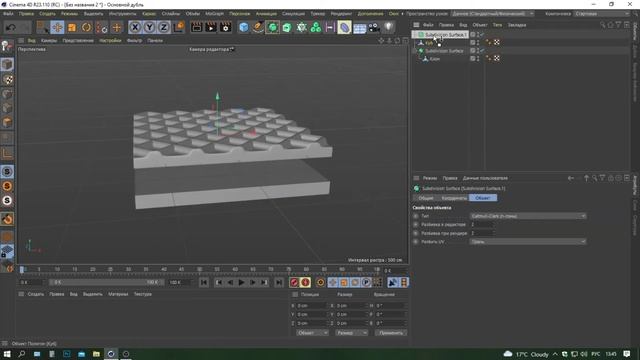Click checker texture tag on bottom Куб
This screenshot has height=360, width=640.
(x=497, y=59)
